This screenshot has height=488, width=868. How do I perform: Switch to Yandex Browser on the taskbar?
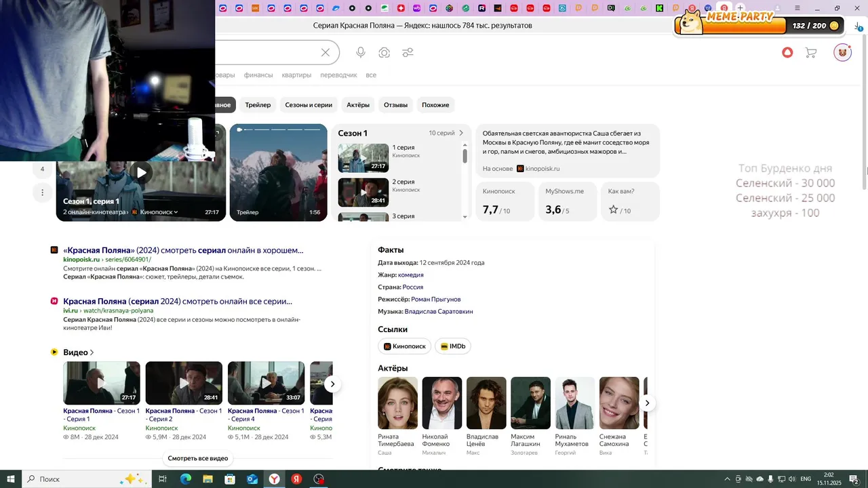tap(274, 479)
